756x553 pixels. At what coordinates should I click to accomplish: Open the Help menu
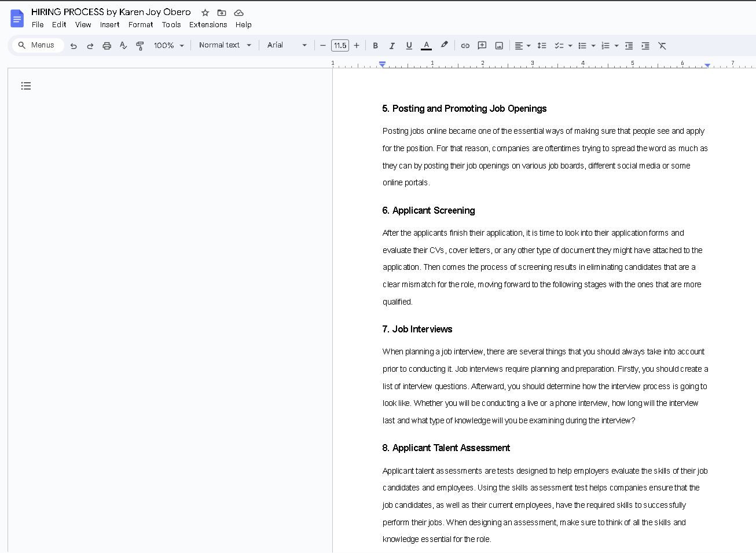pyautogui.click(x=244, y=25)
